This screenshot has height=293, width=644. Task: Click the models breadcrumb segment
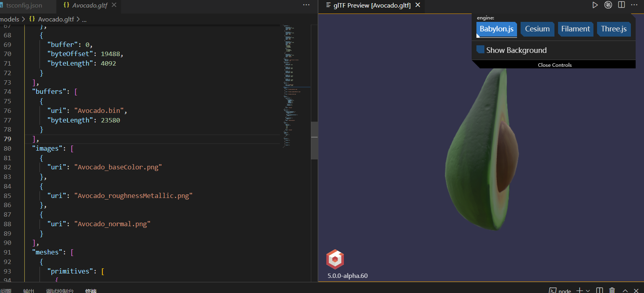click(10, 19)
